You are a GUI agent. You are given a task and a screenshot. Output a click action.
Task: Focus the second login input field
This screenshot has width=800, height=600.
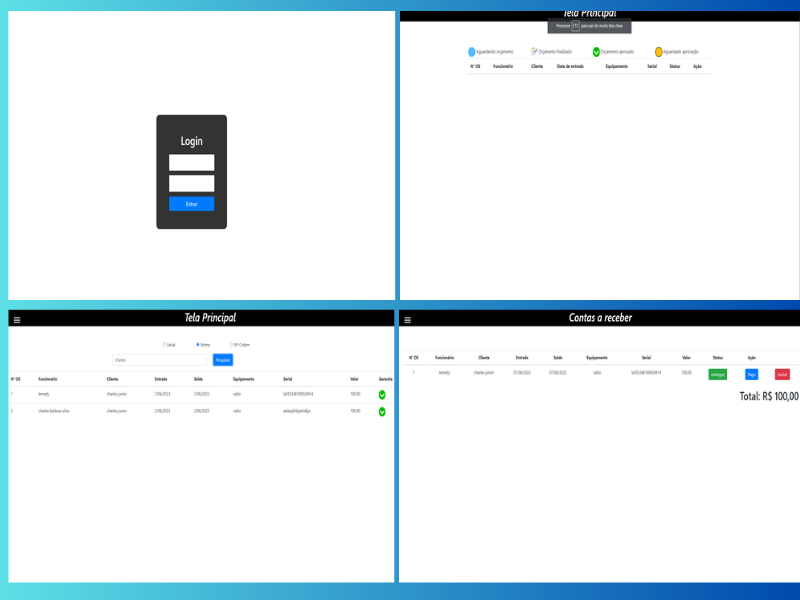click(191, 183)
